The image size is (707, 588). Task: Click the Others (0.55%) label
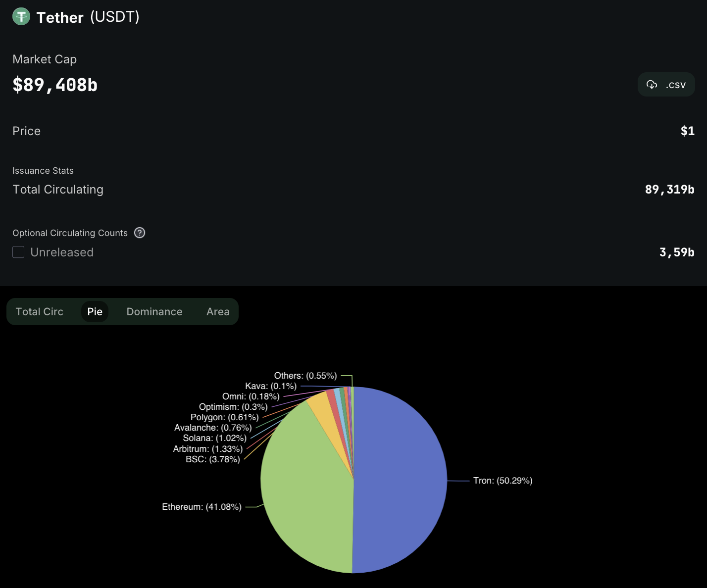click(x=305, y=376)
